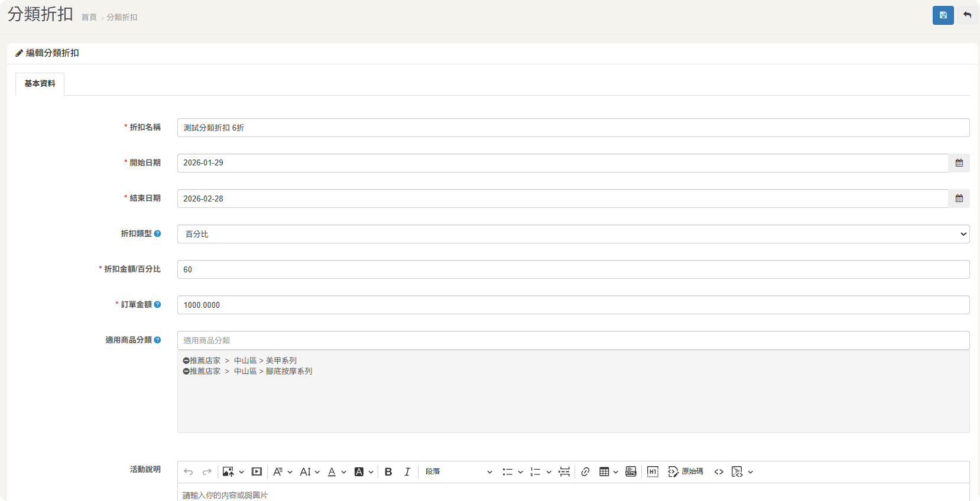980x501 pixels.
Task: Open the font size tool
Action: click(x=305, y=471)
